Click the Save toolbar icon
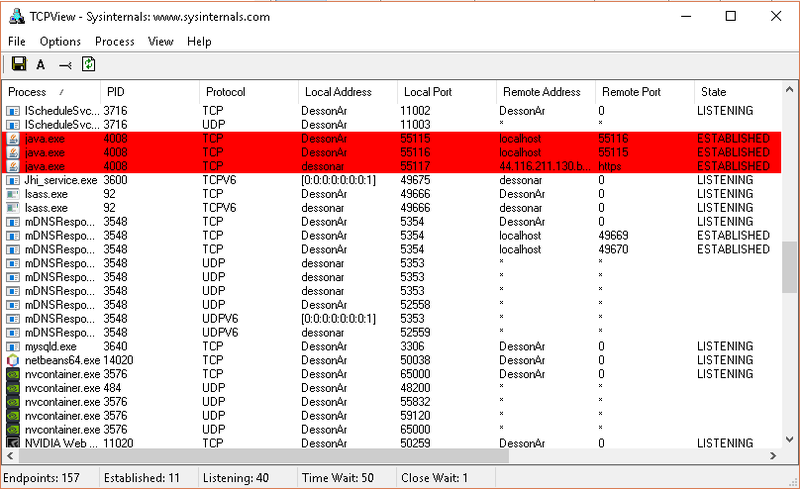The height and width of the screenshot is (489, 800). click(x=19, y=64)
